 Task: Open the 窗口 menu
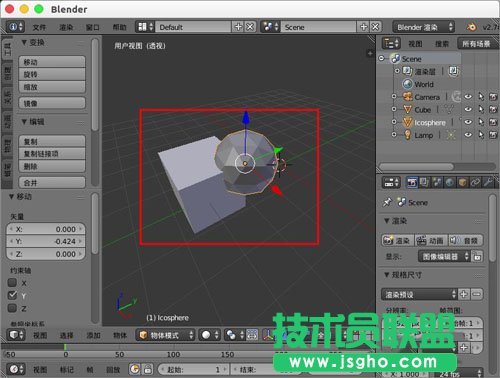[x=93, y=27]
